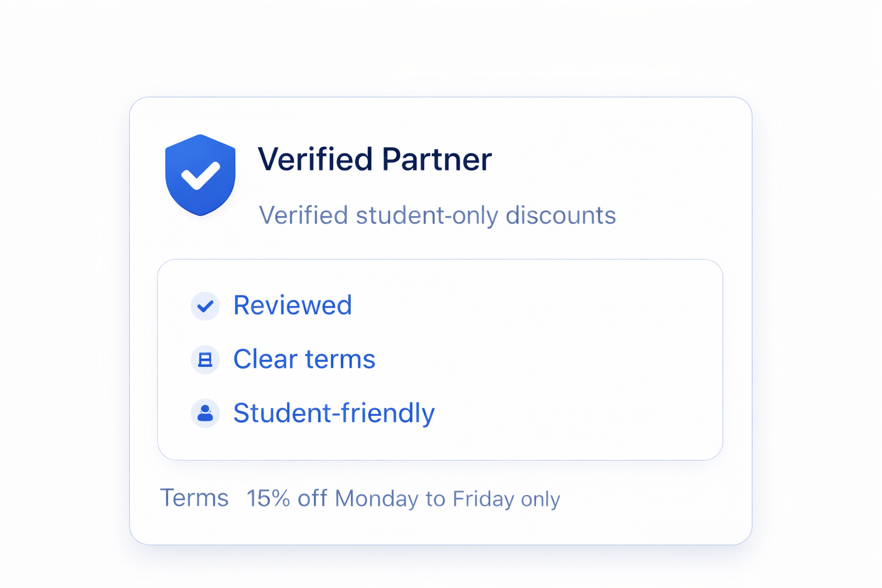
Task: Click the Verified student-only discounts subtitle
Action: (437, 215)
